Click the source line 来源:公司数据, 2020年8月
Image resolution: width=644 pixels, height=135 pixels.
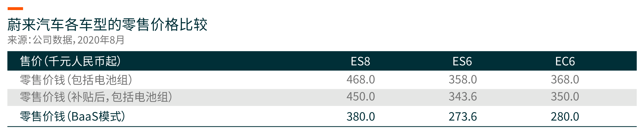click(66, 40)
